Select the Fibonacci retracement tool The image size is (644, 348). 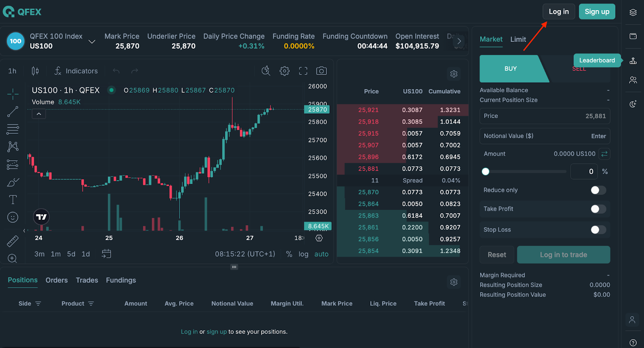(x=13, y=129)
